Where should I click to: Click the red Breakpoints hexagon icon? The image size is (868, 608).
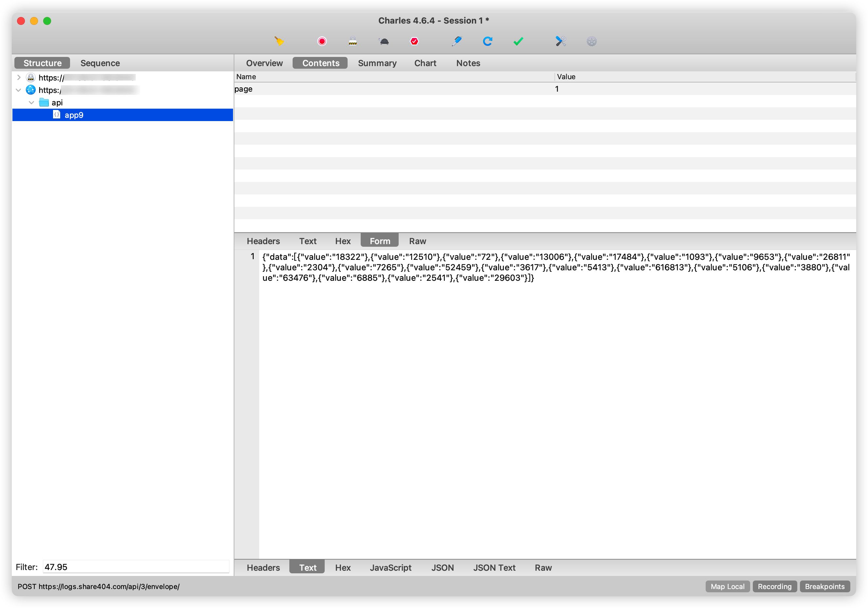pyautogui.click(x=414, y=41)
